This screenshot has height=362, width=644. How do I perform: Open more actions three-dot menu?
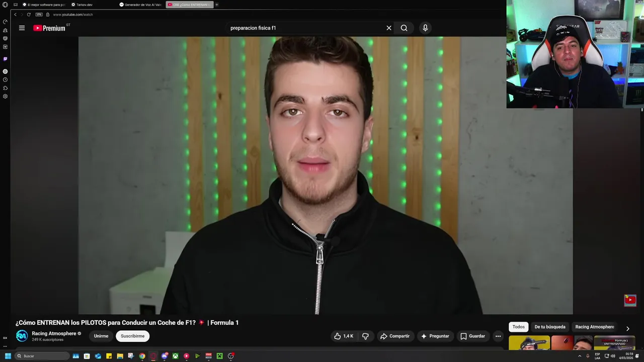tap(498, 336)
